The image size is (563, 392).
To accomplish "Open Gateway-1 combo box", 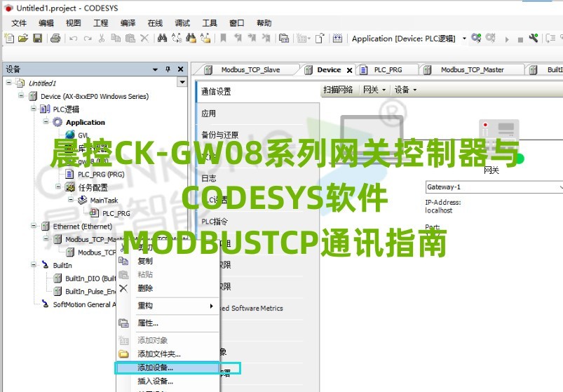I will 494,187.
